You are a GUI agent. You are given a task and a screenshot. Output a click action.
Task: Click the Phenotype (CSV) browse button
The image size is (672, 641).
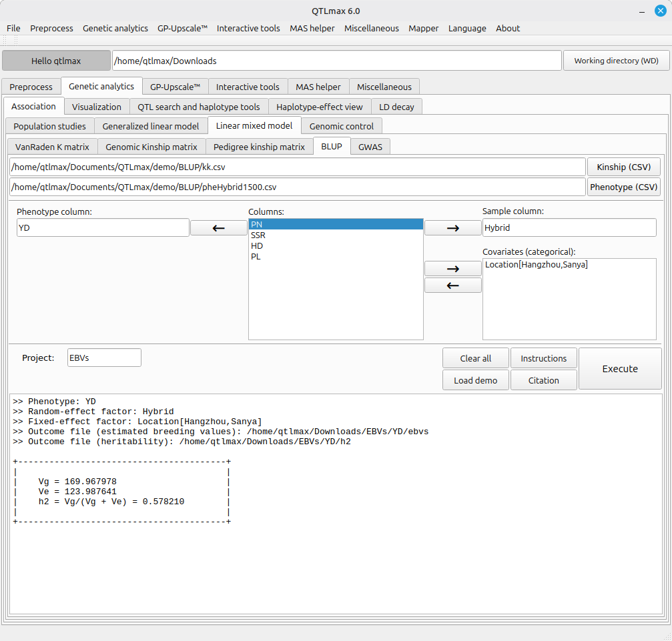pos(623,187)
